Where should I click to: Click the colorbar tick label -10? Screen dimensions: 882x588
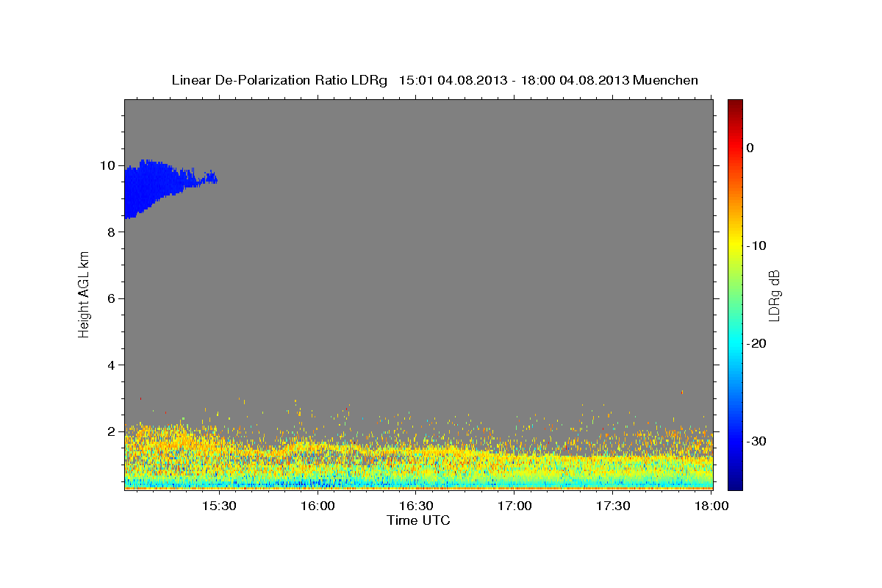pos(756,245)
